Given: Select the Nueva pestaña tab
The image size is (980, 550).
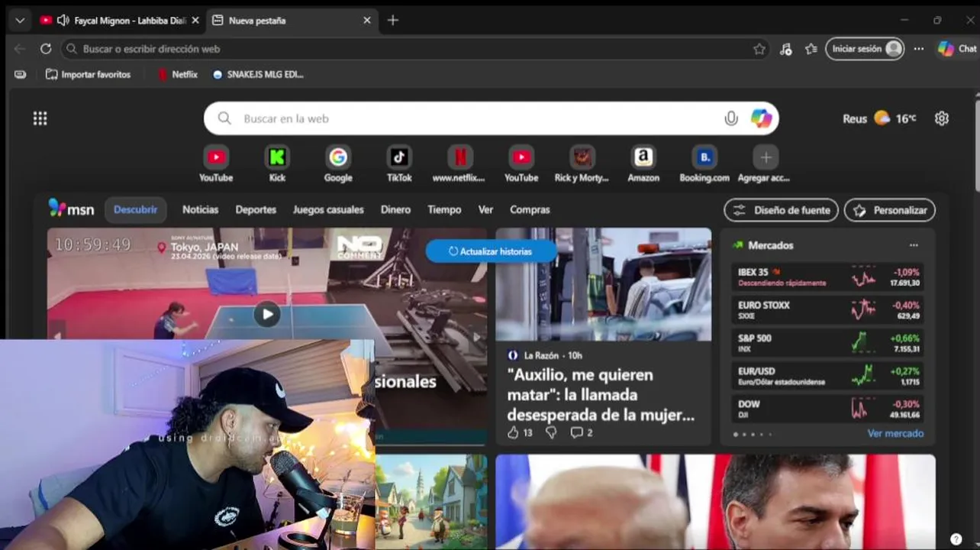Looking at the screenshot, I should [x=291, y=21].
